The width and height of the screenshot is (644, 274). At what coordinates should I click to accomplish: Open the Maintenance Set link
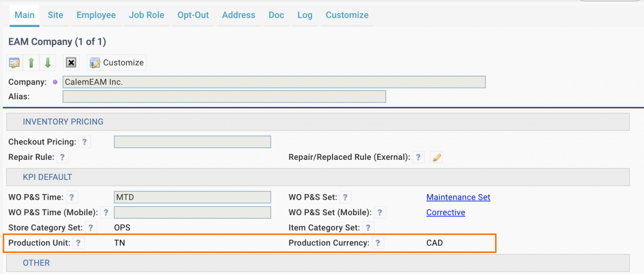coord(458,198)
